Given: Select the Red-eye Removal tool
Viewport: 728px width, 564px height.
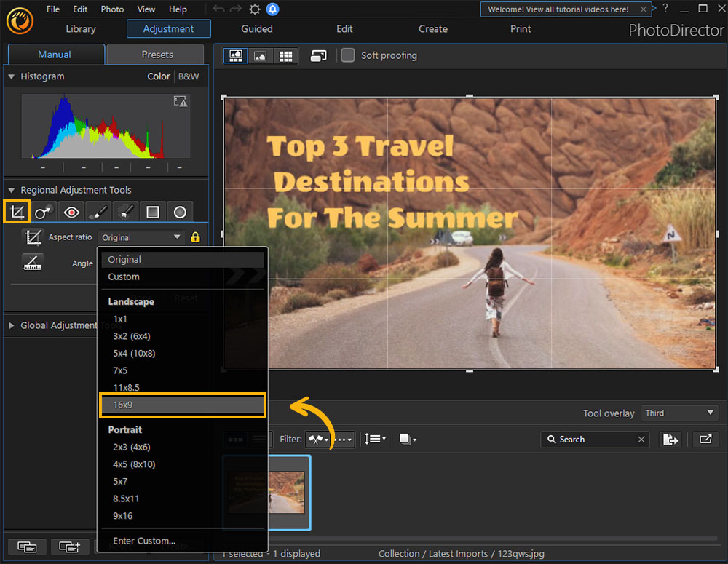Looking at the screenshot, I should pos(71,211).
